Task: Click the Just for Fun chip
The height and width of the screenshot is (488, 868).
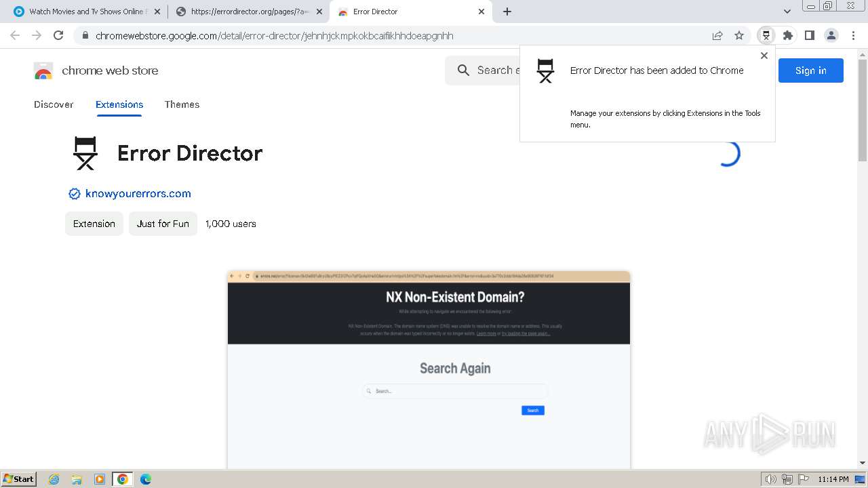Action: [163, 224]
